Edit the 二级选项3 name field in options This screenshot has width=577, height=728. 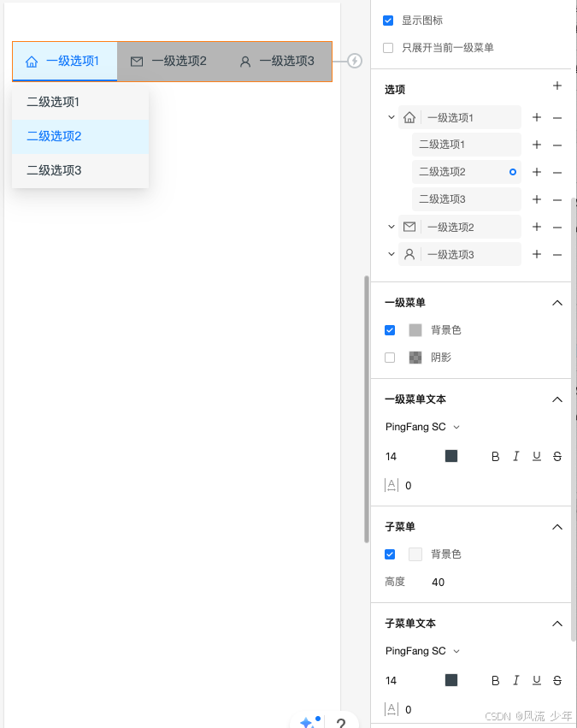[x=467, y=199]
